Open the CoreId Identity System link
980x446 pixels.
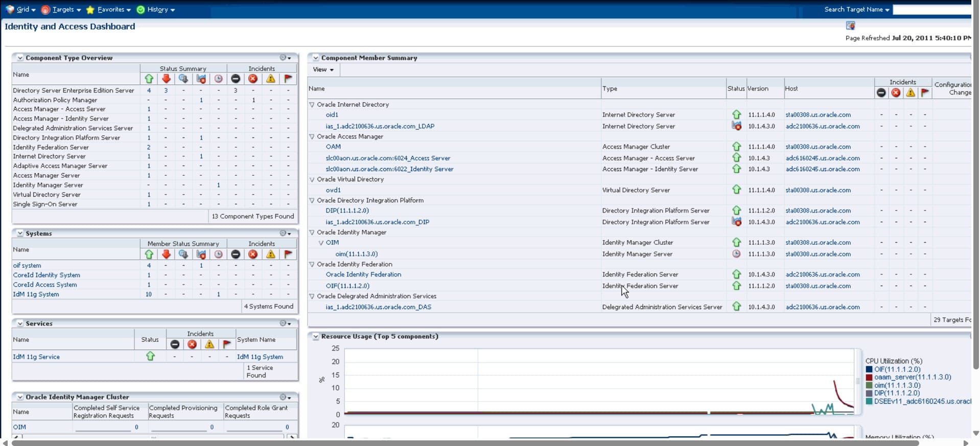coord(46,275)
